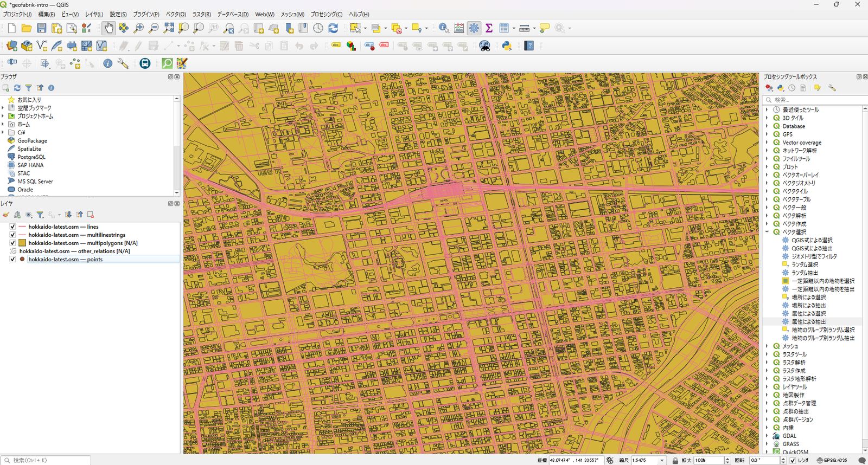The width and height of the screenshot is (868, 465).
Task: Click the filter icon in Browser panel toolbar
Action: point(28,88)
